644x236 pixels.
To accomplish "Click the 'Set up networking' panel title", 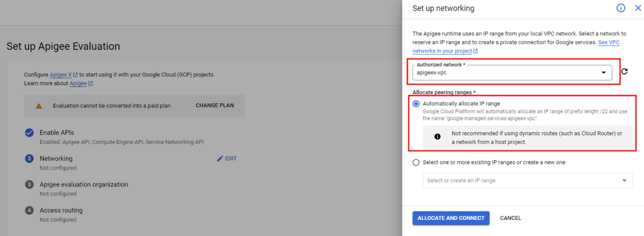I will [443, 8].
